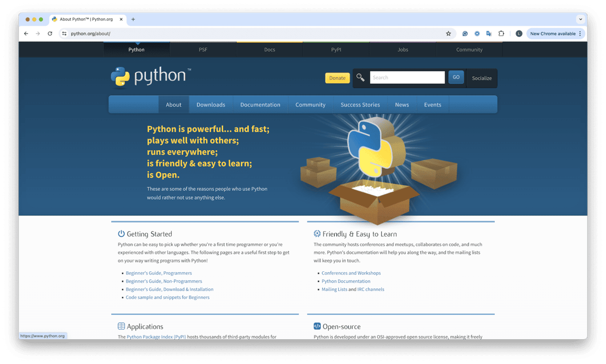This screenshot has width=606, height=364.
Task: Open the Beginner's Guide, Programmers link
Action: tap(158, 273)
